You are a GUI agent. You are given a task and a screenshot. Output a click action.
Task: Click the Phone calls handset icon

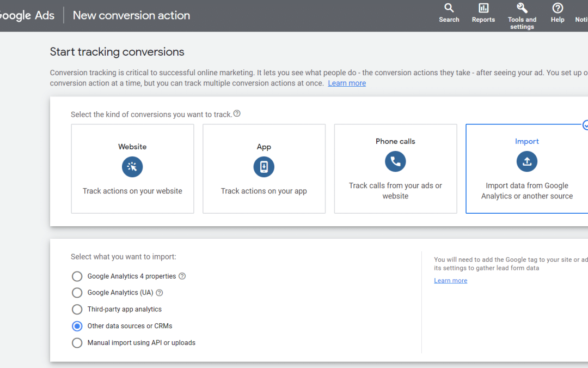(395, 161)
